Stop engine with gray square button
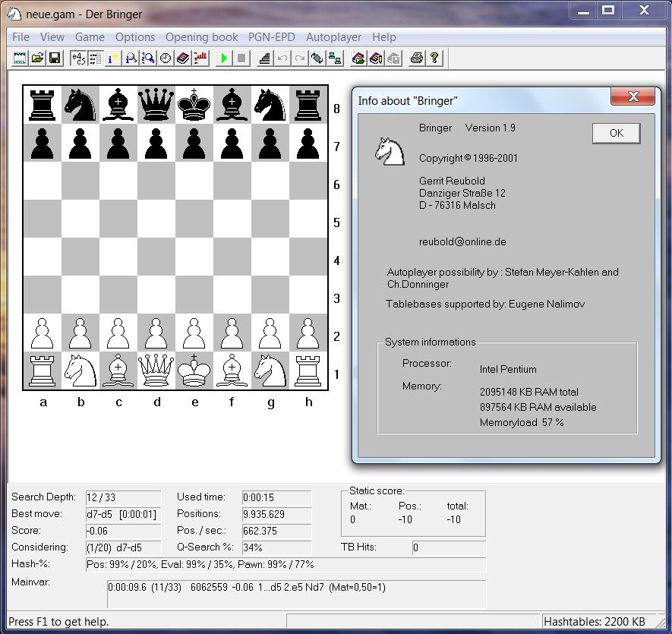The image size is (672, 634). click(241, 58)
